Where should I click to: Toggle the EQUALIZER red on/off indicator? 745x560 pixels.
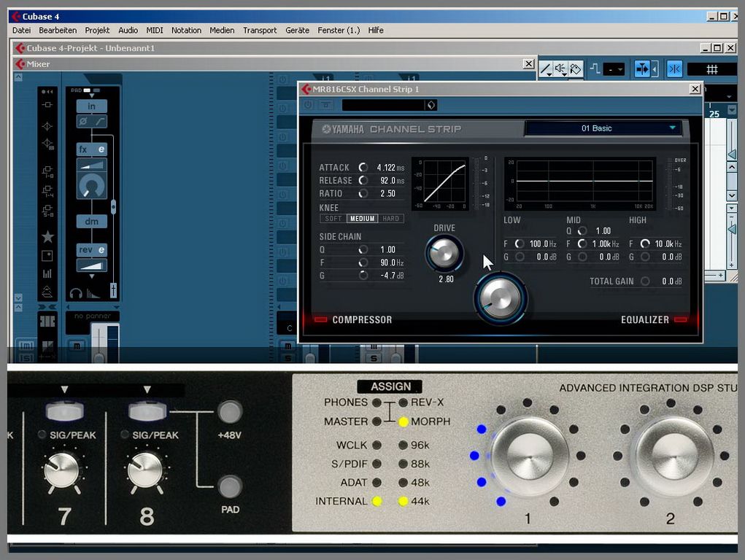point(680,319)
